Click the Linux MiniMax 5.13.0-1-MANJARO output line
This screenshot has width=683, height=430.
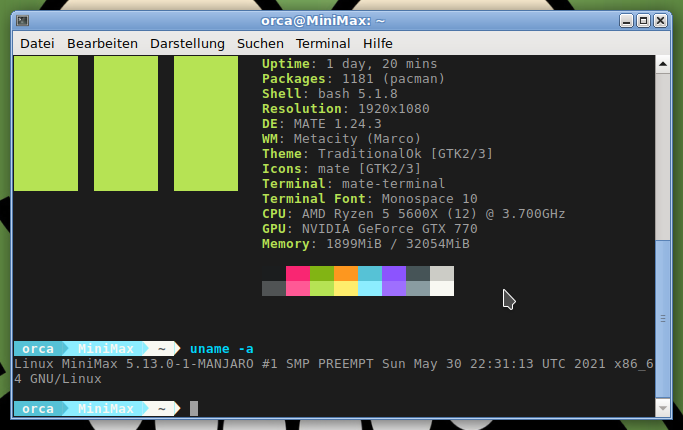click(x=334, y=364)
